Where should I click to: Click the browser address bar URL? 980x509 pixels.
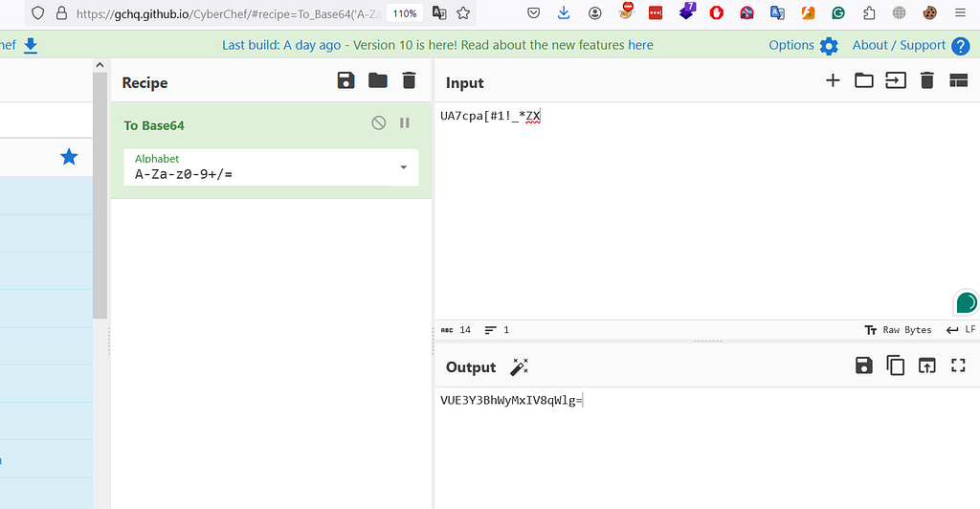[x=228, y=13]
